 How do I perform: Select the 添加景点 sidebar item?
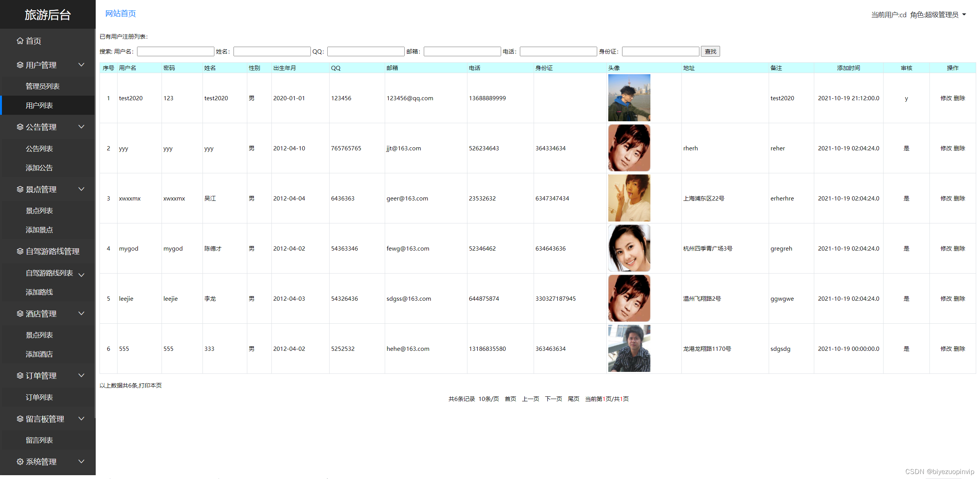(39, 230)
